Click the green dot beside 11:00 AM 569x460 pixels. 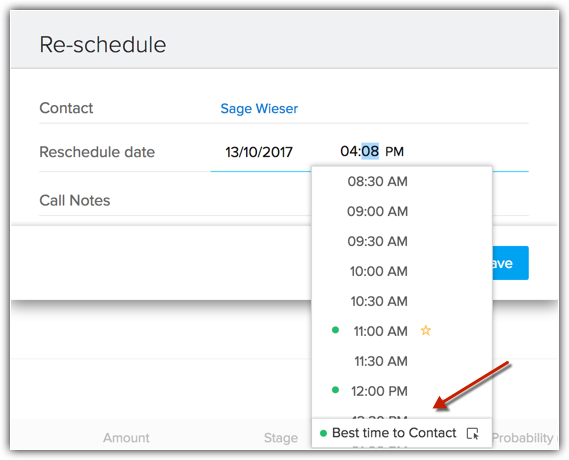pos(335,330)
